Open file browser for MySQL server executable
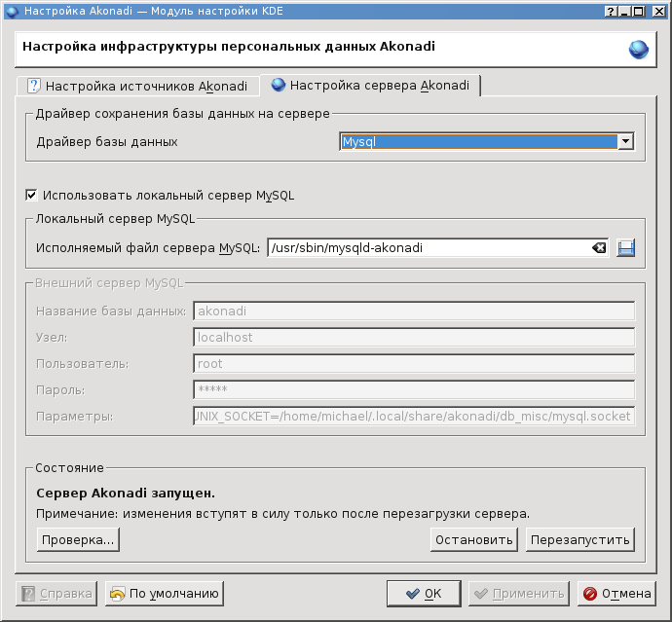The width and height of the screenshot is (672, 622). tap(625, 248)
